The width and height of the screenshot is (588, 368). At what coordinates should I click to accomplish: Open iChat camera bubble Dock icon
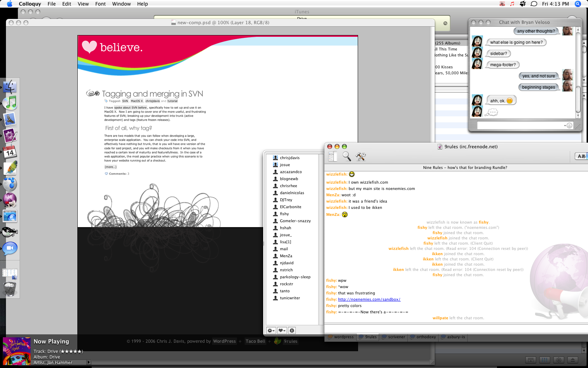(x=10, y=248)
